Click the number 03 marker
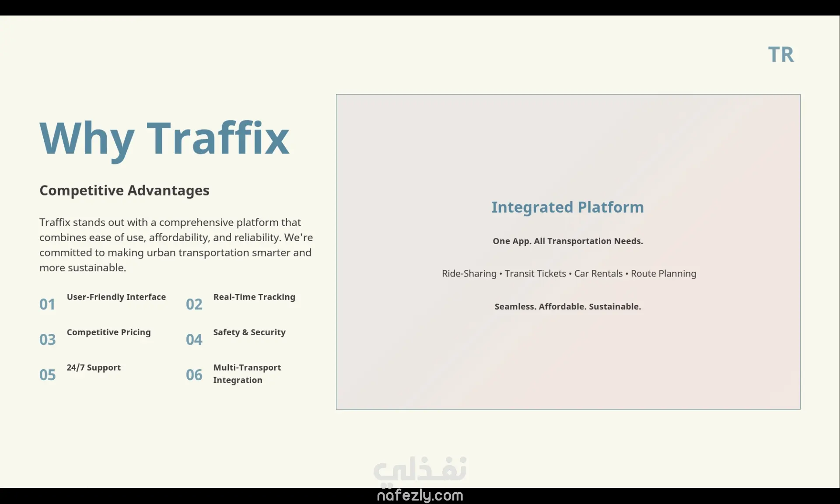The image size is (840, 504). (47, 339)
